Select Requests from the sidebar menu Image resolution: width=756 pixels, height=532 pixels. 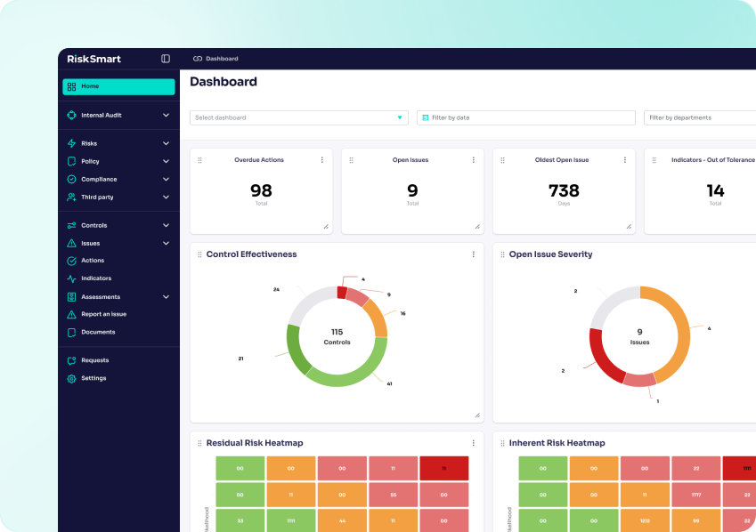[x=93, y=360]
